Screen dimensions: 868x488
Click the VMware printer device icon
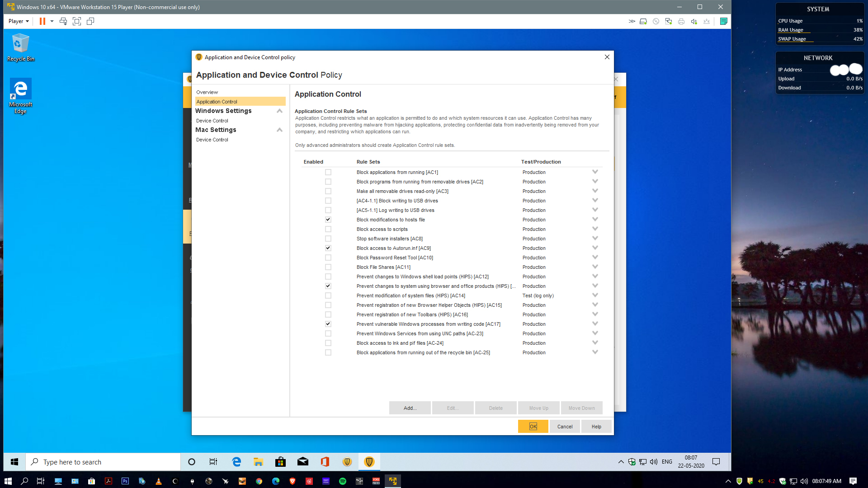(x=681, y=21)
